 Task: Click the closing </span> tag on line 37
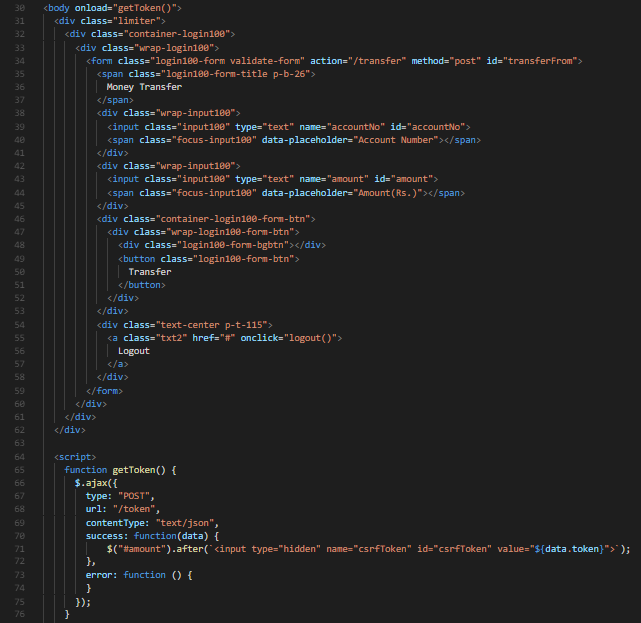pos(115,100)
